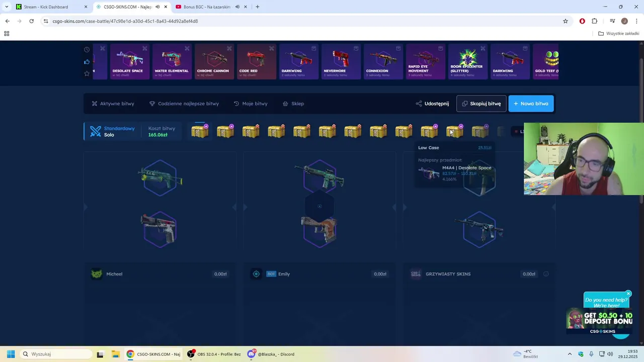
Task: Open the red shield extension icon
Action: pos(582,21)
